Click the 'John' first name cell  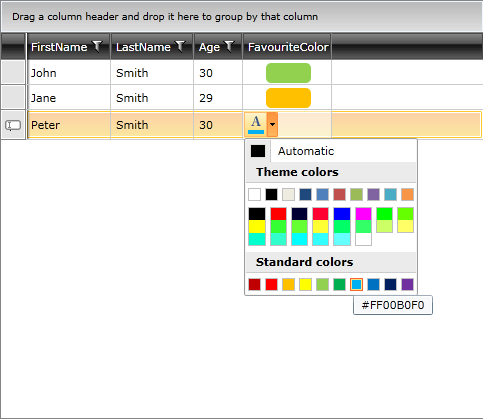[69, 72]
